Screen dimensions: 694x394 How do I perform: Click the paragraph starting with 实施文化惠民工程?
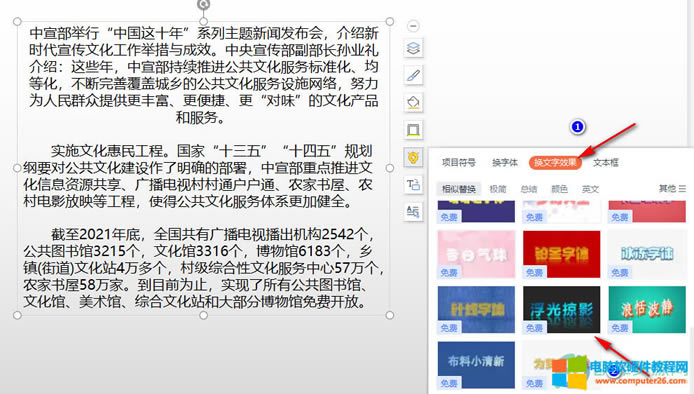(x=198, y=176)
